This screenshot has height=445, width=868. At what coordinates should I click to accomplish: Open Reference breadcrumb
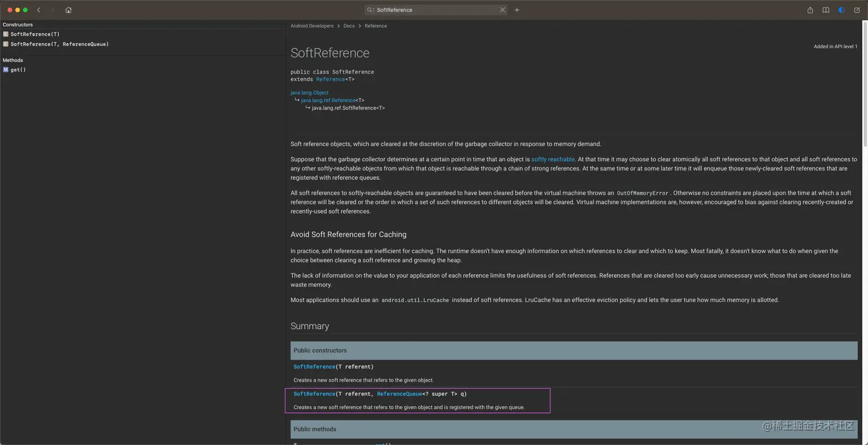(375, 26)
